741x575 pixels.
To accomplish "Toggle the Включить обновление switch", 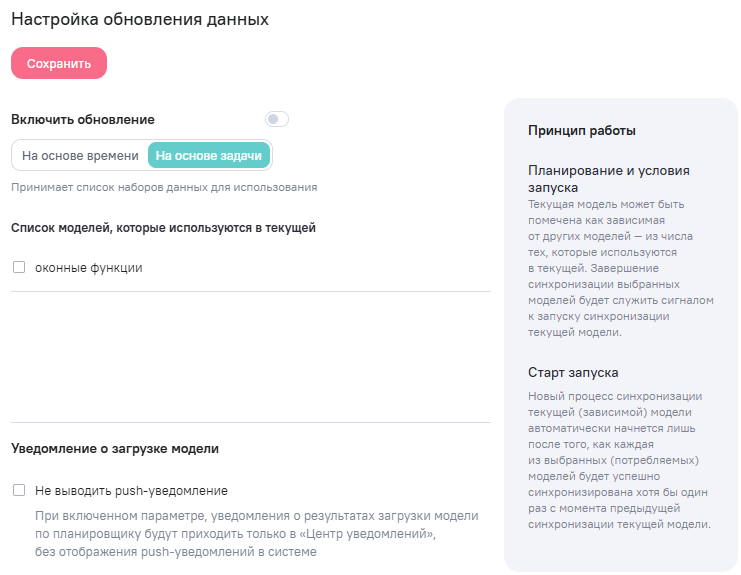I will [x=276, y=119].
